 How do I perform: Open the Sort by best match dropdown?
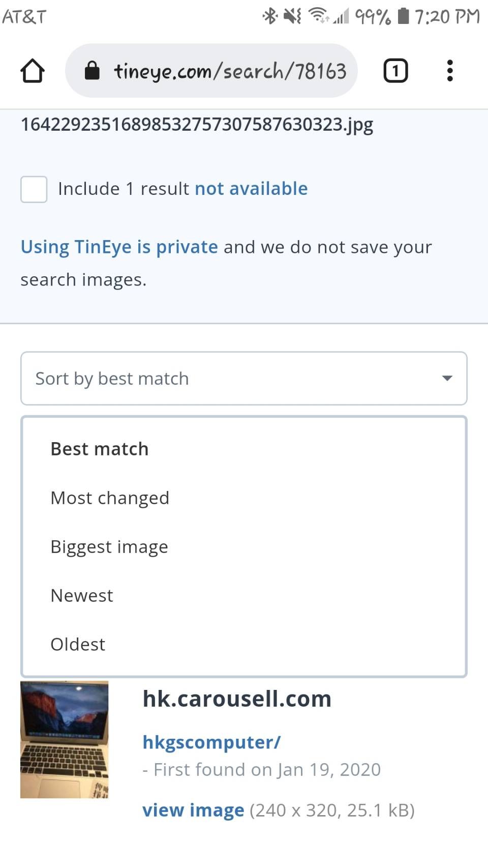point(243,378)
